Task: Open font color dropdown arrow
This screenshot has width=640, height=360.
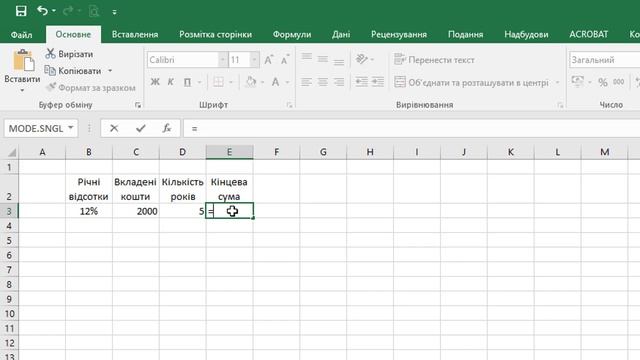Action: click(x=287, y=82)
